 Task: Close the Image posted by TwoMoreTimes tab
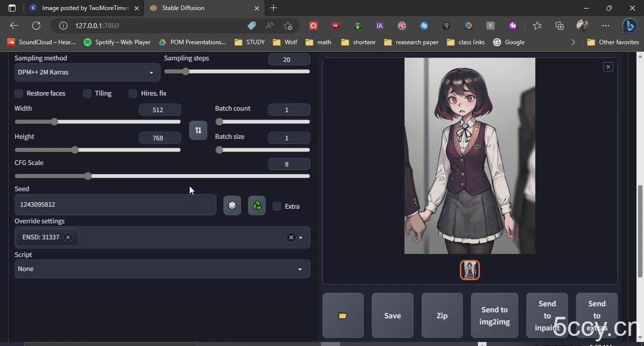coord(136,8)
